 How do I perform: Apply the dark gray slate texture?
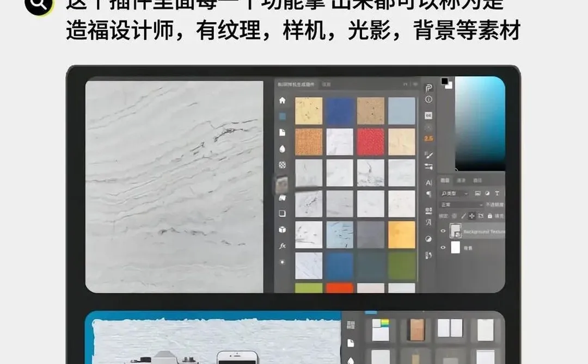pyautogui.click(x=371, y=235)
